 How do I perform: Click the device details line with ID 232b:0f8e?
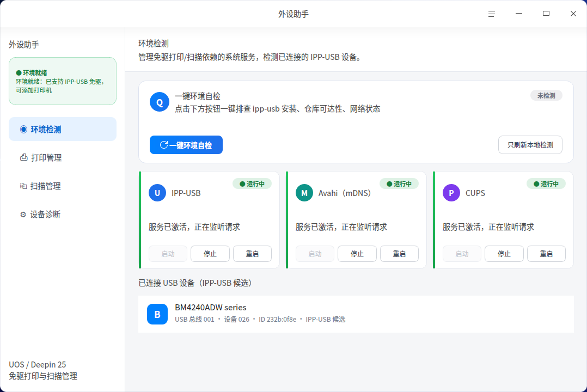[x=260, y=320]
